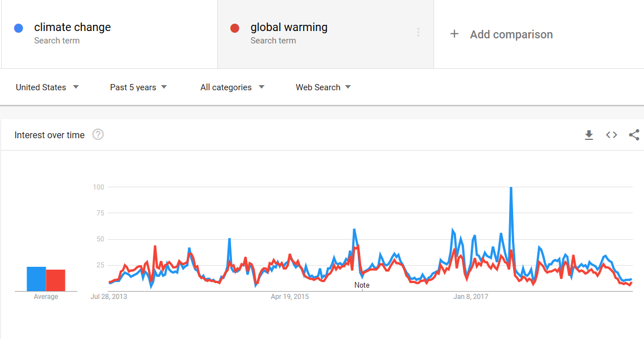
Task: Click the embed code icon
Action: coord(611,135)
